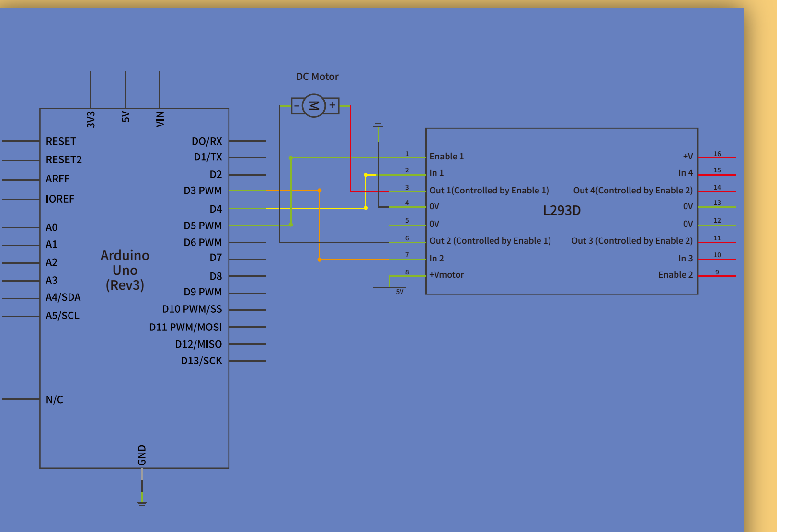This screenshot has height=532, width=790.
Task: Click the ground symbol below Arduino GND
Action: [x=142, y=503]
